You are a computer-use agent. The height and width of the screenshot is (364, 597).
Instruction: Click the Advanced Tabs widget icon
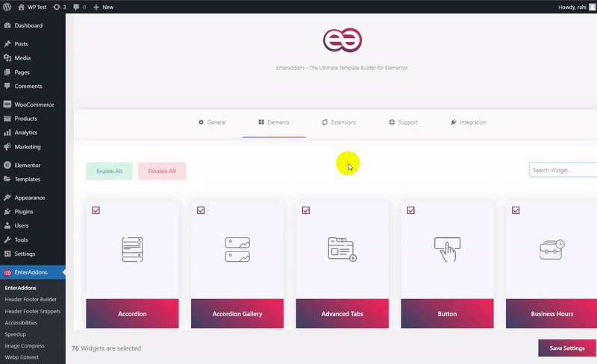pos(342,249)
